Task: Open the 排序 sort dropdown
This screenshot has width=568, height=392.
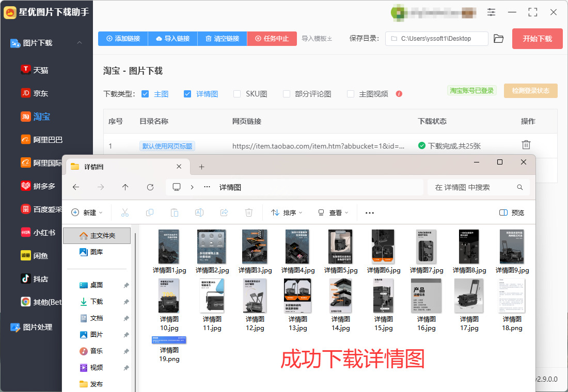Action: click(x=287, y=213)
